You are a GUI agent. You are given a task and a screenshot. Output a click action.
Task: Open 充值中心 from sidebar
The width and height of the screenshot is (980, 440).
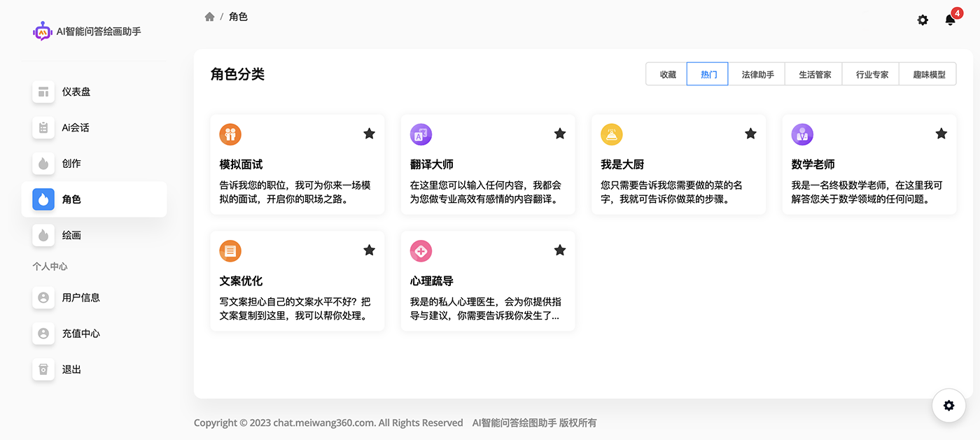80,334
